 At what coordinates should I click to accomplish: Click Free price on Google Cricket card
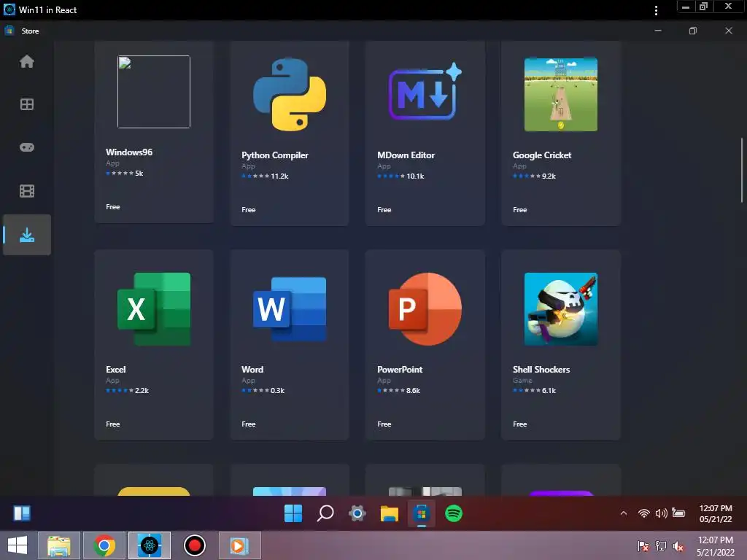click(519, 209)
